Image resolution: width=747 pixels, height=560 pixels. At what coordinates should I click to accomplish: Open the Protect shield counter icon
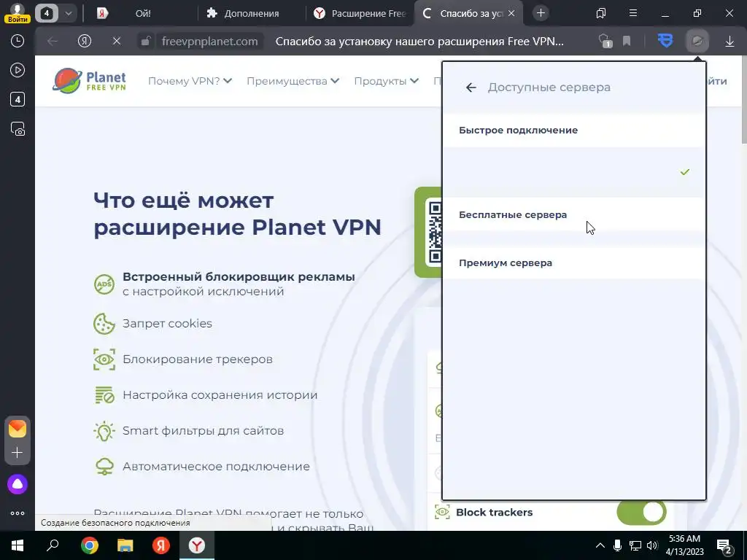605,42
